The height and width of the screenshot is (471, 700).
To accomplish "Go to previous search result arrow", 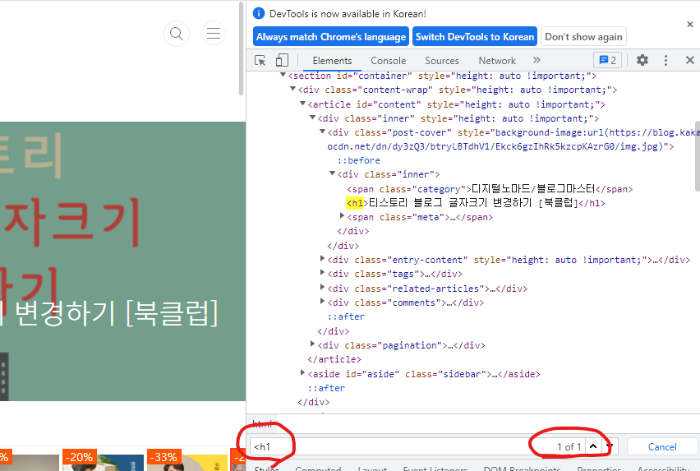I will pyautogui.click(x=593, y=446).
